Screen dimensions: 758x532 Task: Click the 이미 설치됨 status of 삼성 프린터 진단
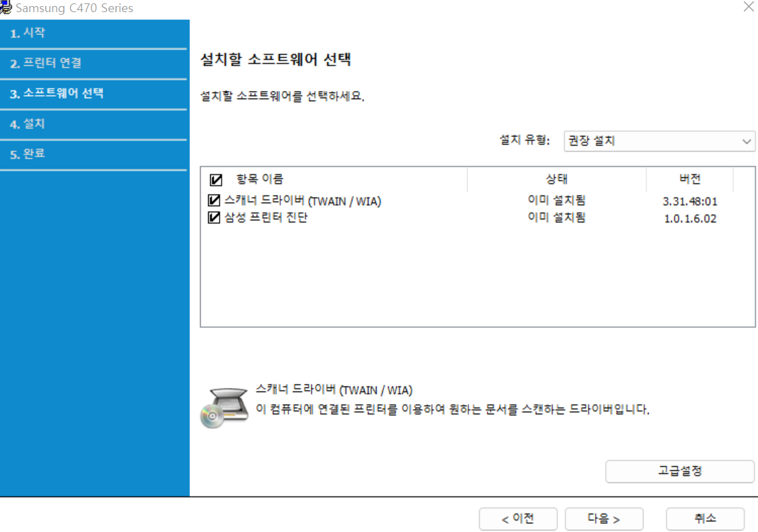(x=557, y=218)
